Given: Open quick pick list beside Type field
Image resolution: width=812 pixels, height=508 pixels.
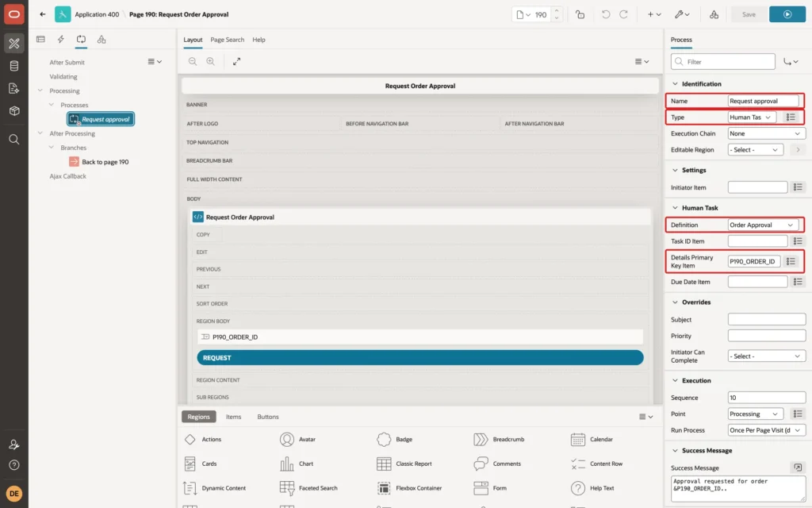Looking at the screenshot, I should click(791, 117).
